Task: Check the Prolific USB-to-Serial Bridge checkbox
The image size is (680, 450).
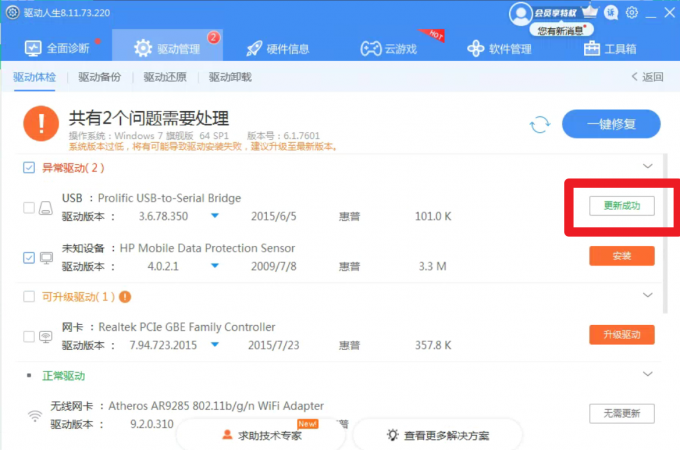Action: click(29, 208)
